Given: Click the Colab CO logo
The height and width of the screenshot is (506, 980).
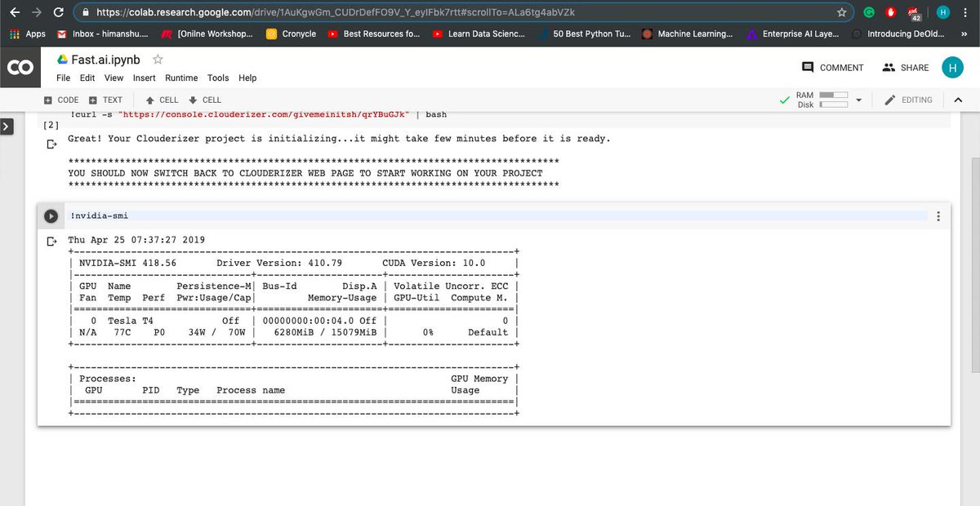Looking at the screenshot, I should pyautogui.click(x=20, y=69).
